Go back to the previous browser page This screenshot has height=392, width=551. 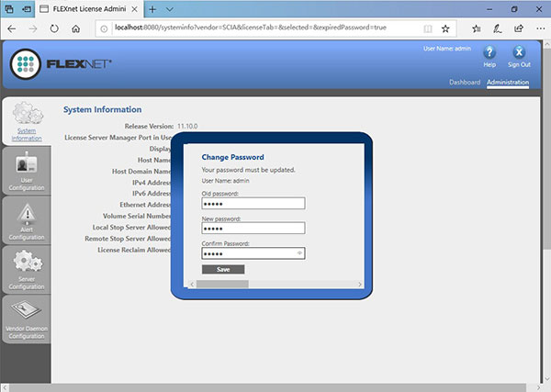(x=12, y=28)
